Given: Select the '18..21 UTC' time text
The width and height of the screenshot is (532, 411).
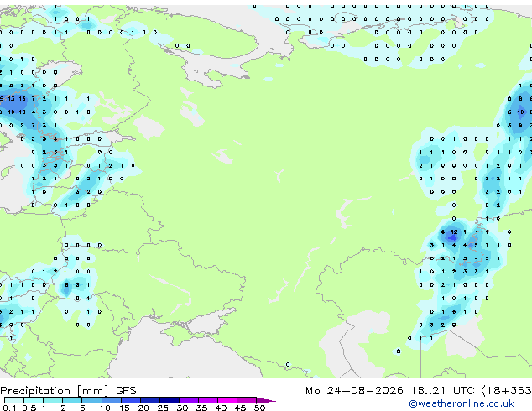Looking at the screenshot, I should (x=442, y=391).
